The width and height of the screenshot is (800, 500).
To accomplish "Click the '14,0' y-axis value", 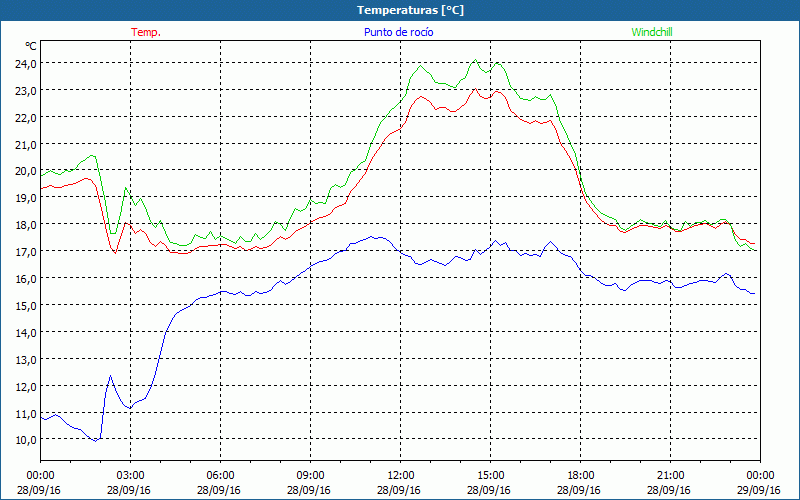I will [x=26, y=333].
